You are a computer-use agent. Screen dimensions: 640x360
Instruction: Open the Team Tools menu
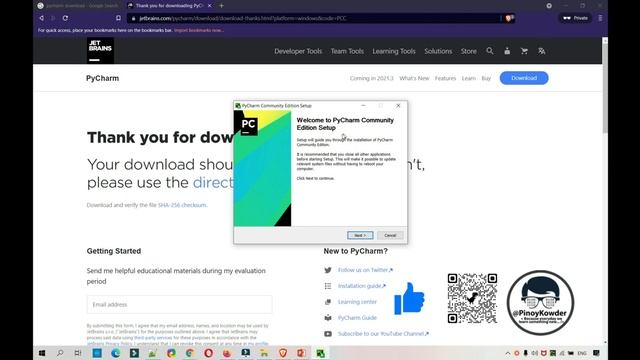pos(347,51)
